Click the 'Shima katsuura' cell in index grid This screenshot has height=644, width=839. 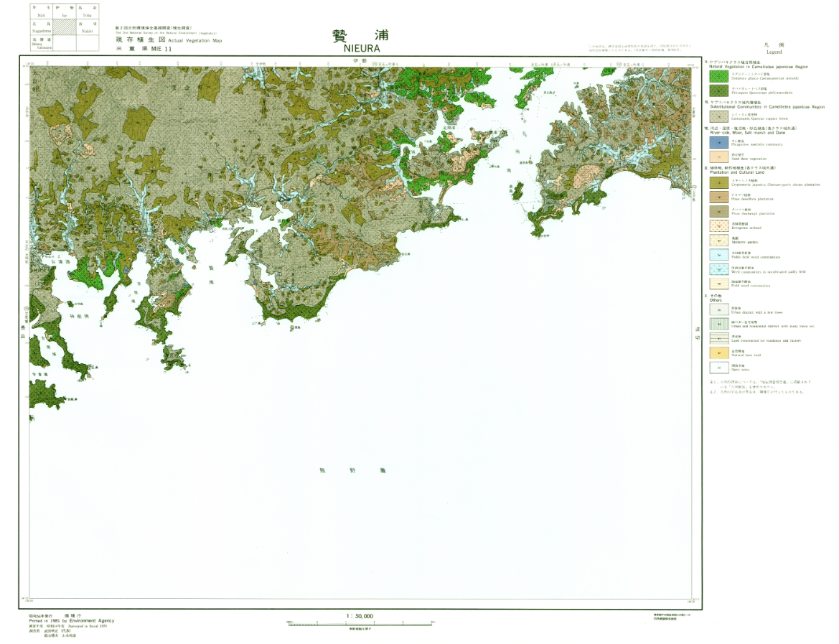click(41, 44)
